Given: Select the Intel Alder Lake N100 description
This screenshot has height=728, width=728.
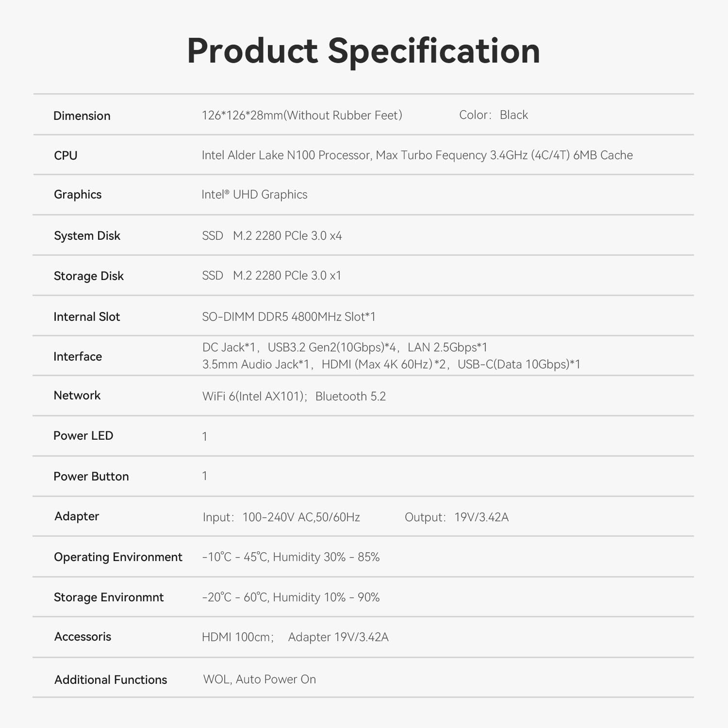Looking at the screenshot, I should click(417, 155).
